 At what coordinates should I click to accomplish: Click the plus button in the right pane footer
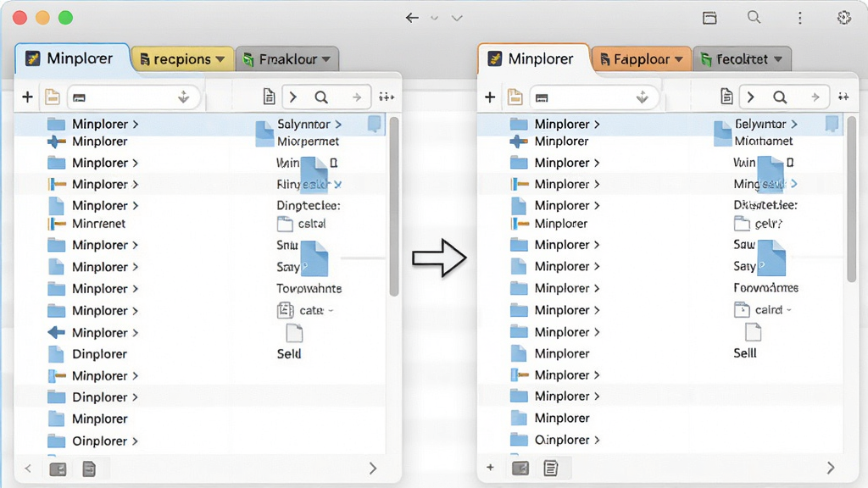(490, 468)
